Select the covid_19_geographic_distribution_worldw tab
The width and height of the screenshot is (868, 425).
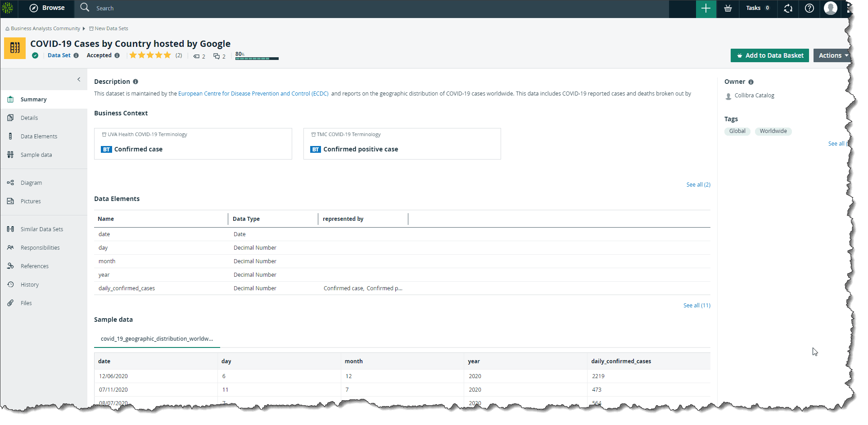pyautogui.click(x=157, y=338)
